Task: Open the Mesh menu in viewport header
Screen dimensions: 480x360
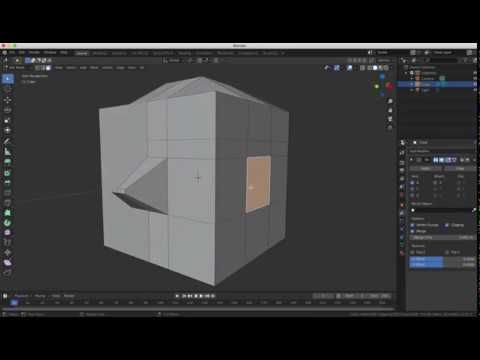Action: pyautogui.click(x=94, y=68)
